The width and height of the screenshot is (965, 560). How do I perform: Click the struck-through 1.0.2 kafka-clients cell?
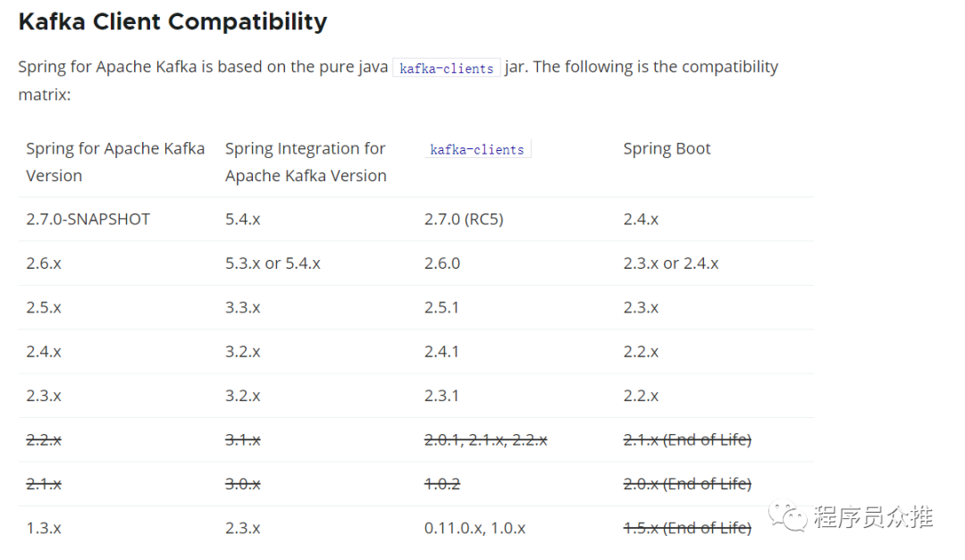pos(442,483)
